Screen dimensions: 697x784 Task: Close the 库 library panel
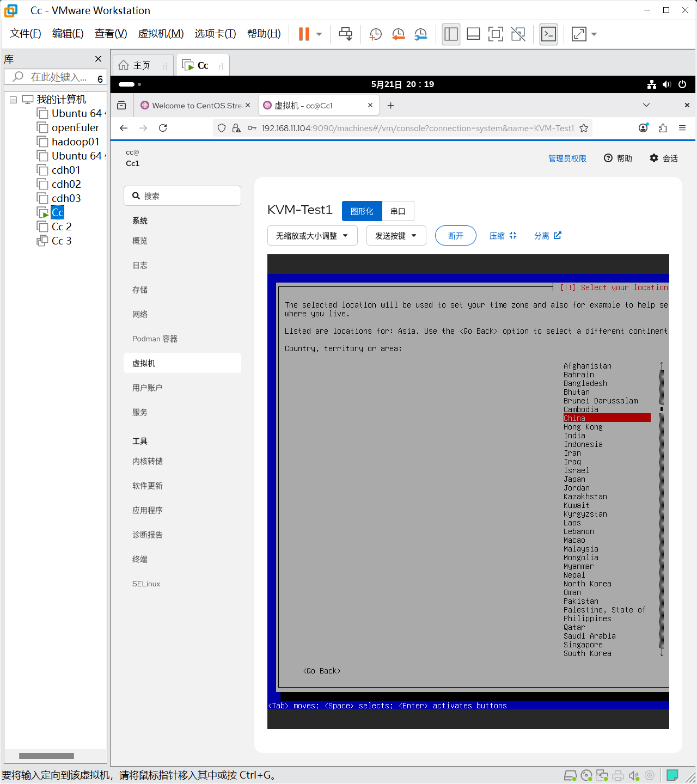pos(98,59)
